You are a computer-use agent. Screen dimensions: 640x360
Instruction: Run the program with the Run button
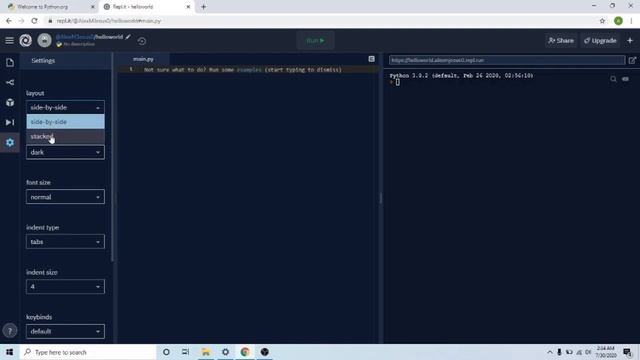click(x=316, y=40)
